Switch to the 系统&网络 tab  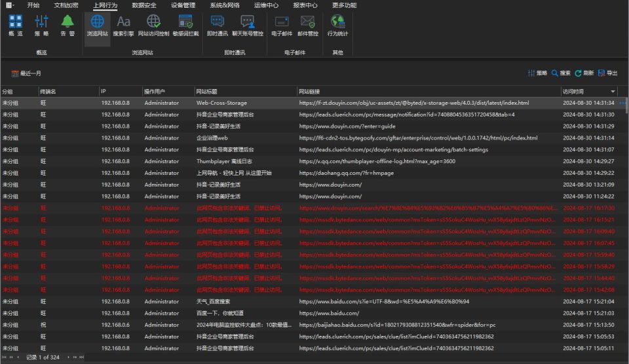(225, 5)
